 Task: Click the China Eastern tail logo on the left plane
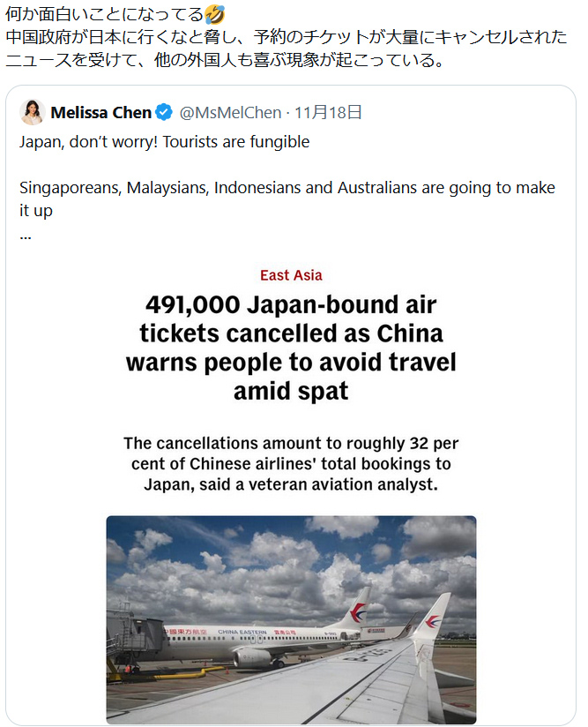point(358,612)
